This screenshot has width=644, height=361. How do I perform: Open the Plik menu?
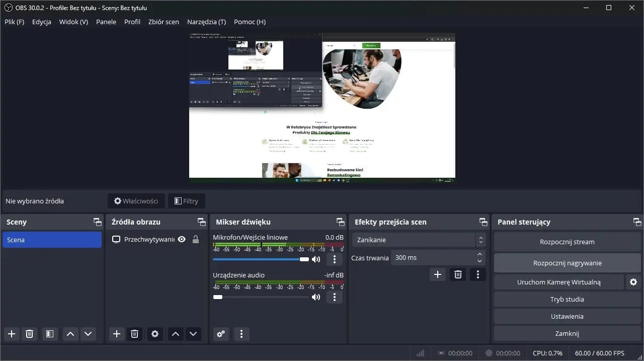14,22
